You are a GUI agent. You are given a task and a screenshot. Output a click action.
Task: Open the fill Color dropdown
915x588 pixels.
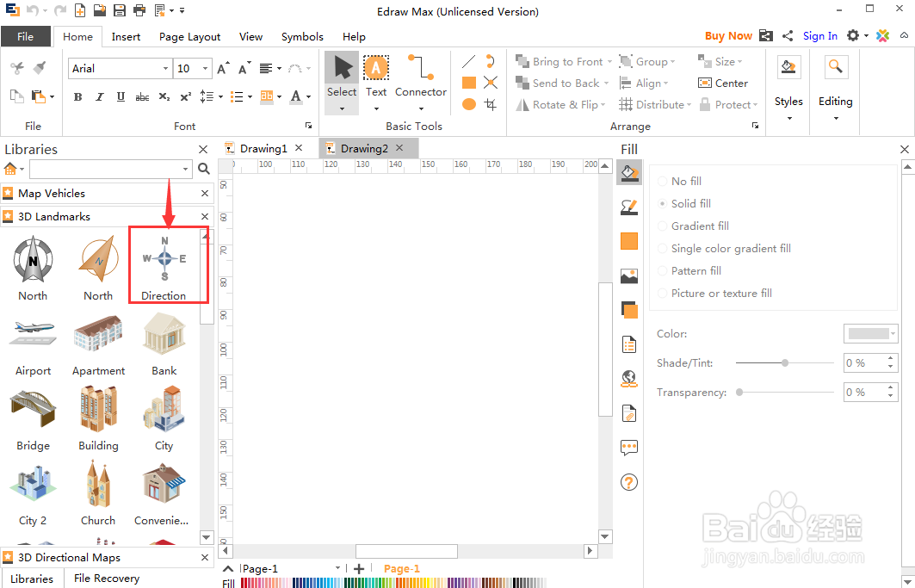pyautogui.click(x=870, y=333)
